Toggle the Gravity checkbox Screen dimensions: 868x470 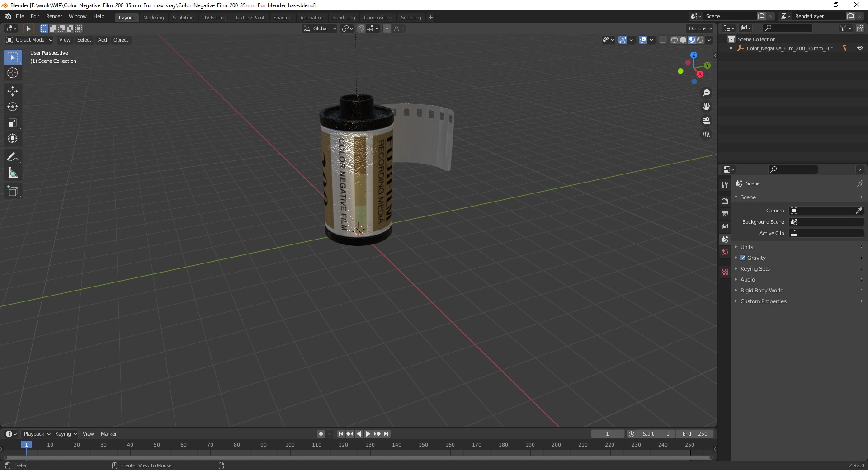point(743,258)
